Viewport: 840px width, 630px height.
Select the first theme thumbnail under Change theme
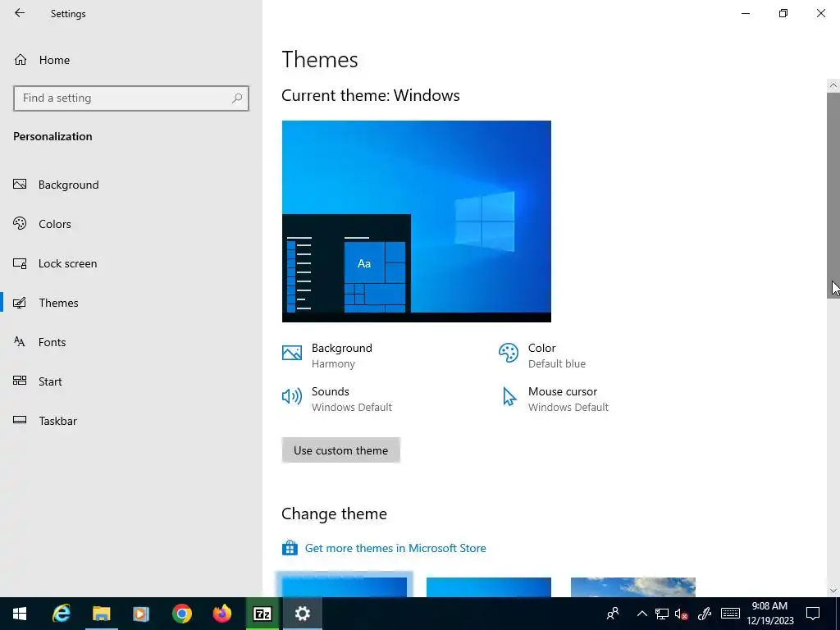(x=344, y=587)
